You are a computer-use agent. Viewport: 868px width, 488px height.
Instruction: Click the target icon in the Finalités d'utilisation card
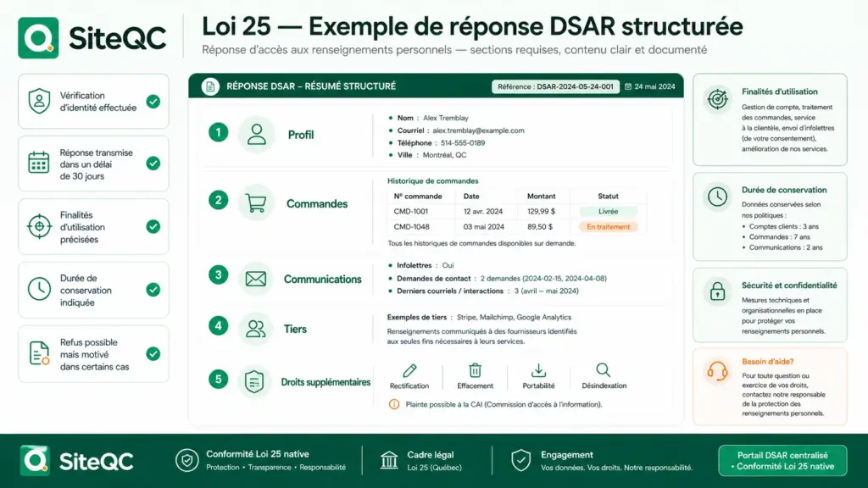pos(717,100)
